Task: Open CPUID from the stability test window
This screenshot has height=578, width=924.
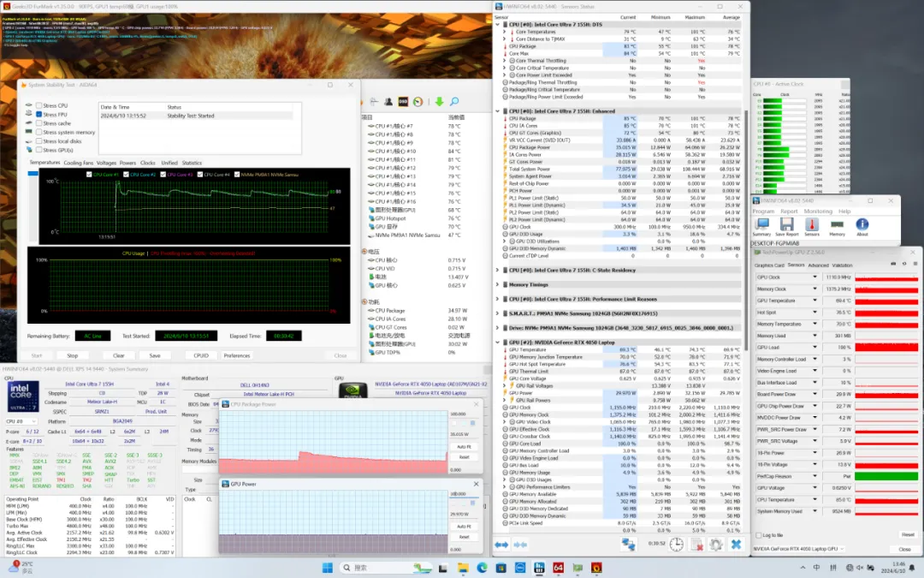Action: [x=201, y=355]
